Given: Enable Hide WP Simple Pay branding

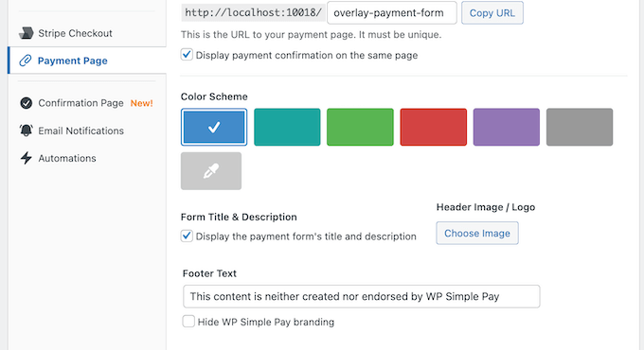Looking at the screenshot, I should [x=188, y=322].
